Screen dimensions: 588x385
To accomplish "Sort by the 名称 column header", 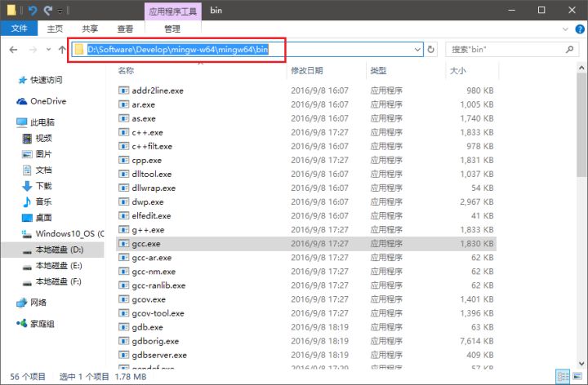I will tap(126, 70).
